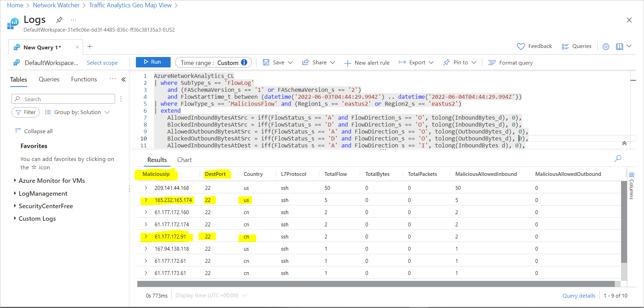Expand row for 165.232.165.174
644x308 pixels.
point(146,200)
